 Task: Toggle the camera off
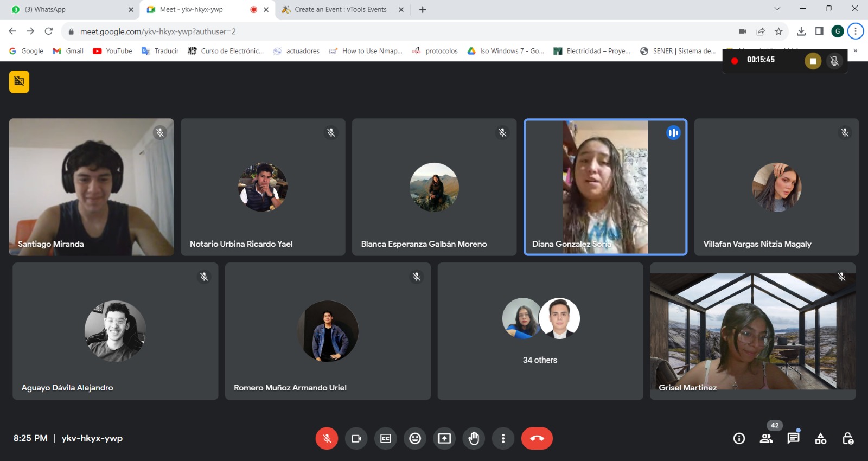tap(356, 438)
